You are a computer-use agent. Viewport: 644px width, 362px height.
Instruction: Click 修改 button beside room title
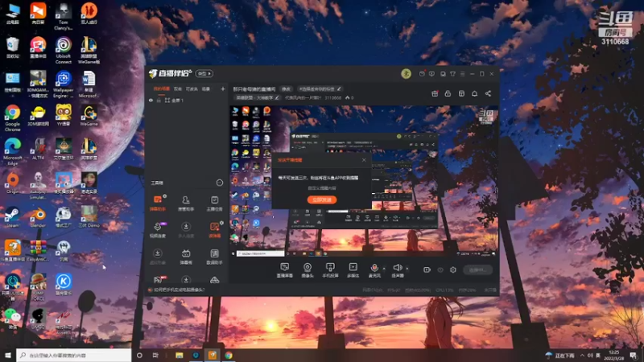click(286, 88)
